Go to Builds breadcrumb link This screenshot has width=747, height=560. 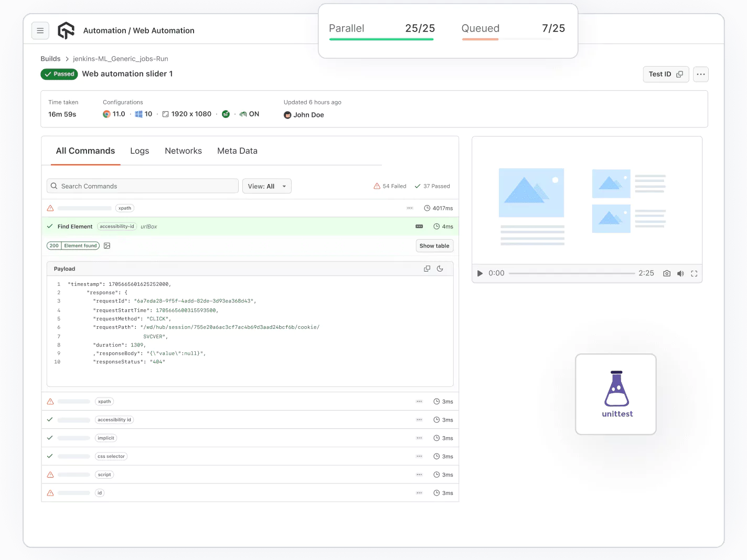50,59
